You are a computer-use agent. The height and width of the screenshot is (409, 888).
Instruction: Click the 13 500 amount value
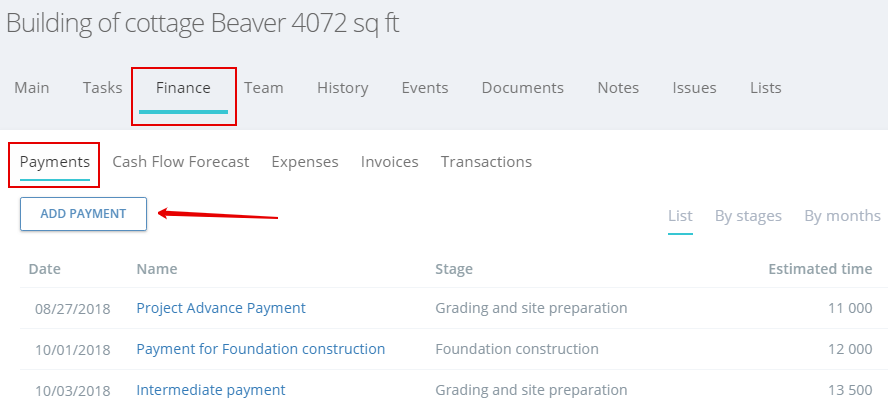point(850,391)
